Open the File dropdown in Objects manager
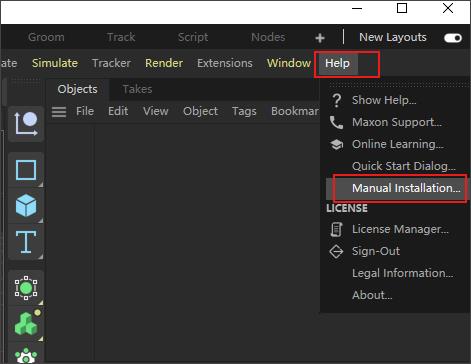 point(85,111)
